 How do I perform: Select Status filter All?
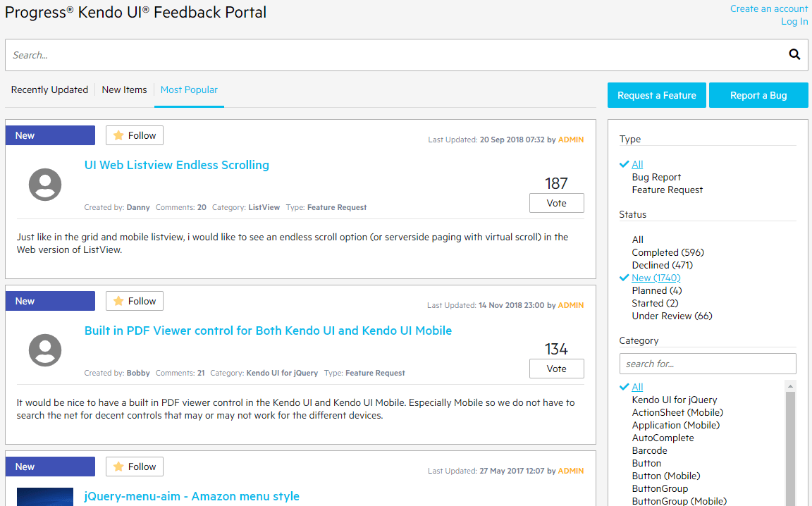(637, 240)
